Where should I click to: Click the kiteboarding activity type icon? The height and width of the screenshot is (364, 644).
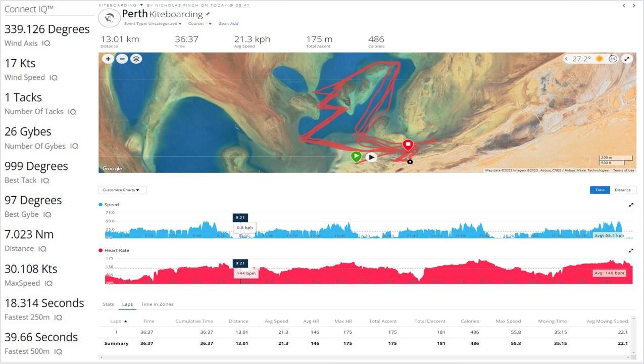click(x=109, y=18)
